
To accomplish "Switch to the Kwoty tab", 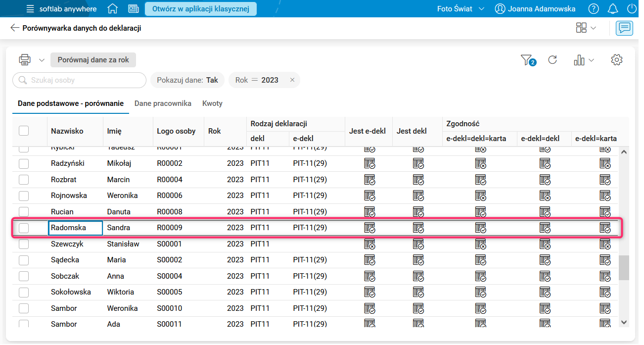I will pyautogui.click(x=212, y=103).
